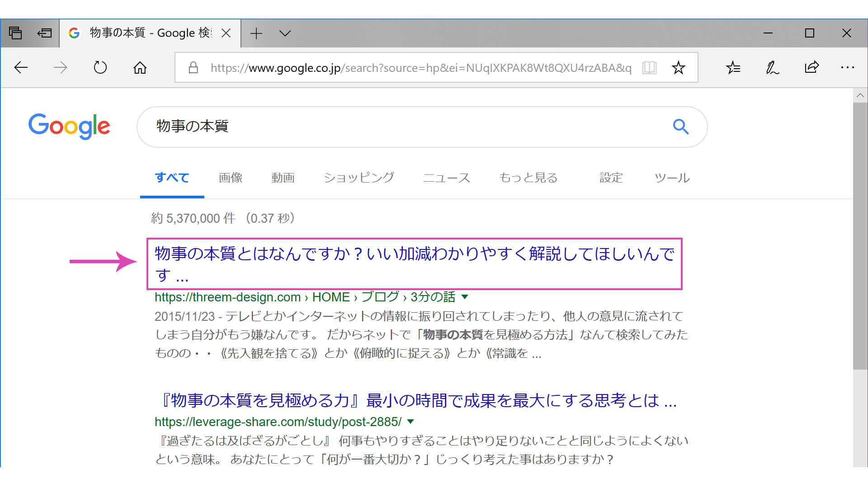Click result count 約 5,370,000 件
Viewport: 868px width, 488px height.
[x=193, y=218]
